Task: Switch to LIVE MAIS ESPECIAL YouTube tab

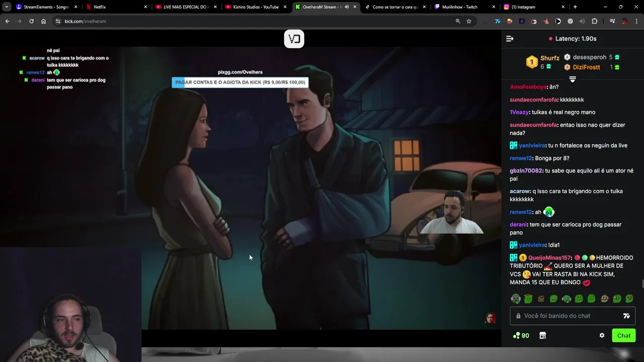Action: (x=186, y=7)
